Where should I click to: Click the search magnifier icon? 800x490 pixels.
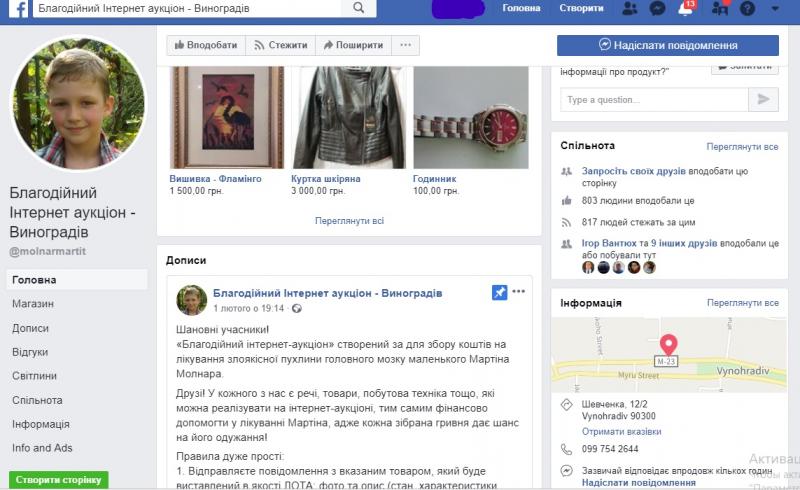tap(359, 8)
